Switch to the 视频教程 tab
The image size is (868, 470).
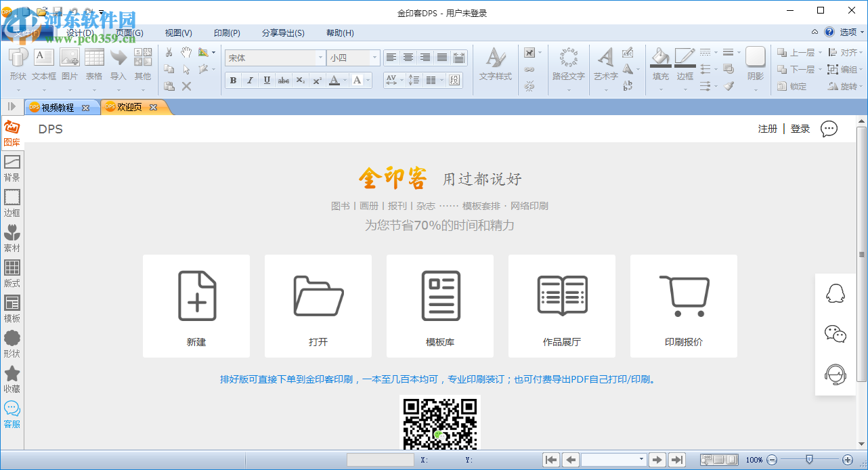click(58, 107)
